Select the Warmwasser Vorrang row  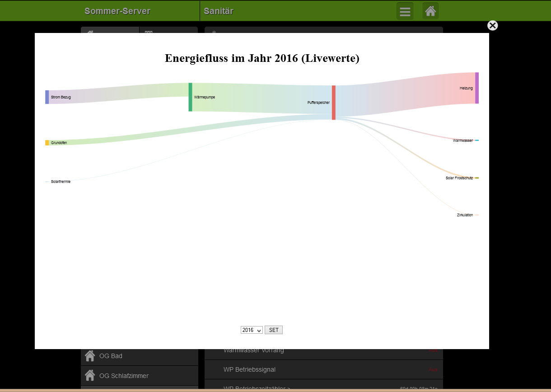(x=324, y=354)
